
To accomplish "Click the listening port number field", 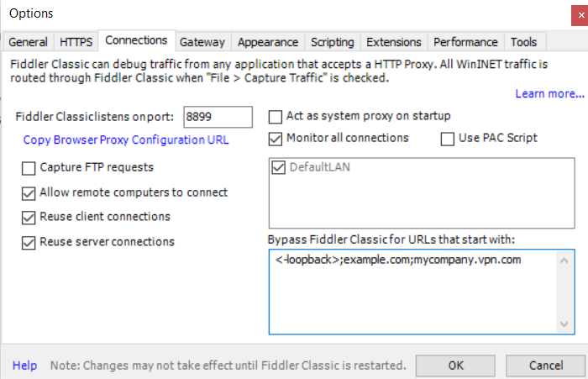I will [218, 118].
